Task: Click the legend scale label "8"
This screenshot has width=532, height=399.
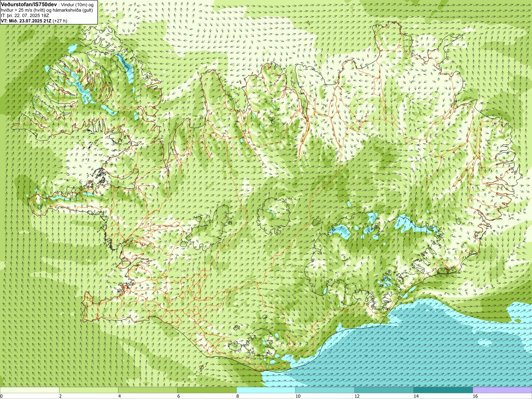Action: (x=238, y=396)
